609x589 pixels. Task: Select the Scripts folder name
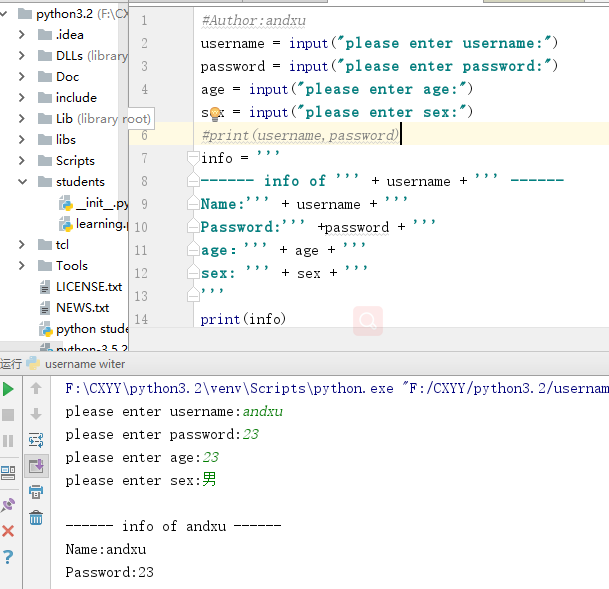coord(75,161)
